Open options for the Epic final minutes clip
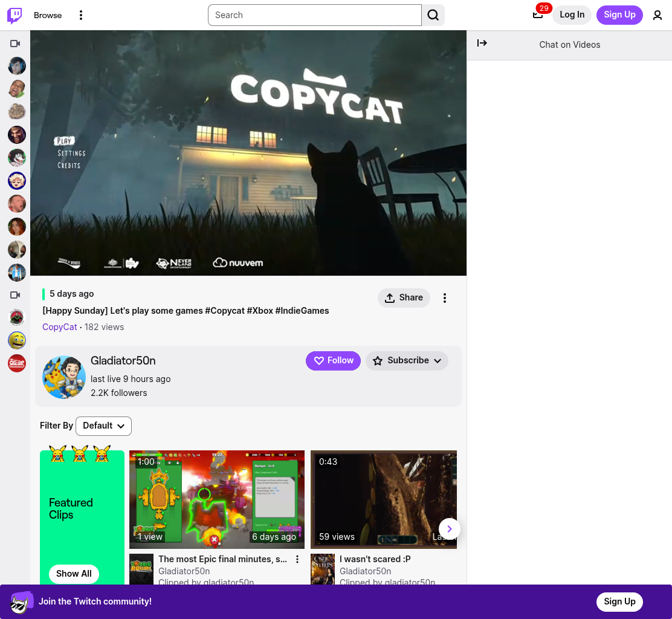Screen dimensions: 672x619 click(x=297, y=559)
